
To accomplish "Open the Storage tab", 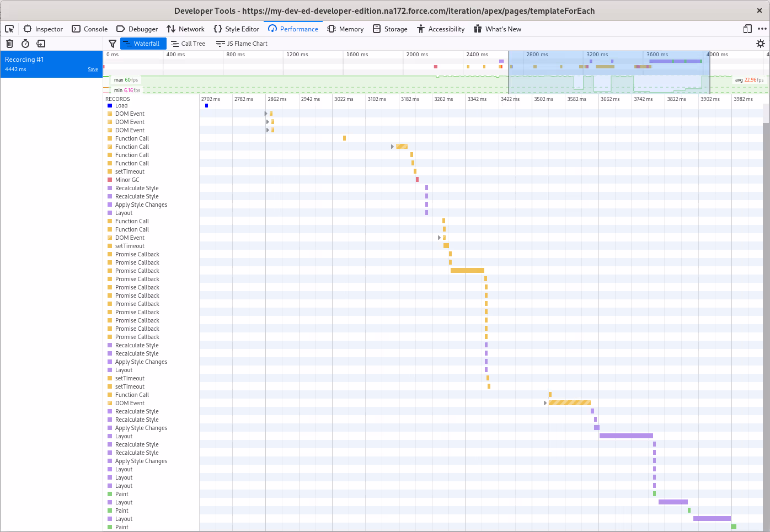I will pos(390,29).
